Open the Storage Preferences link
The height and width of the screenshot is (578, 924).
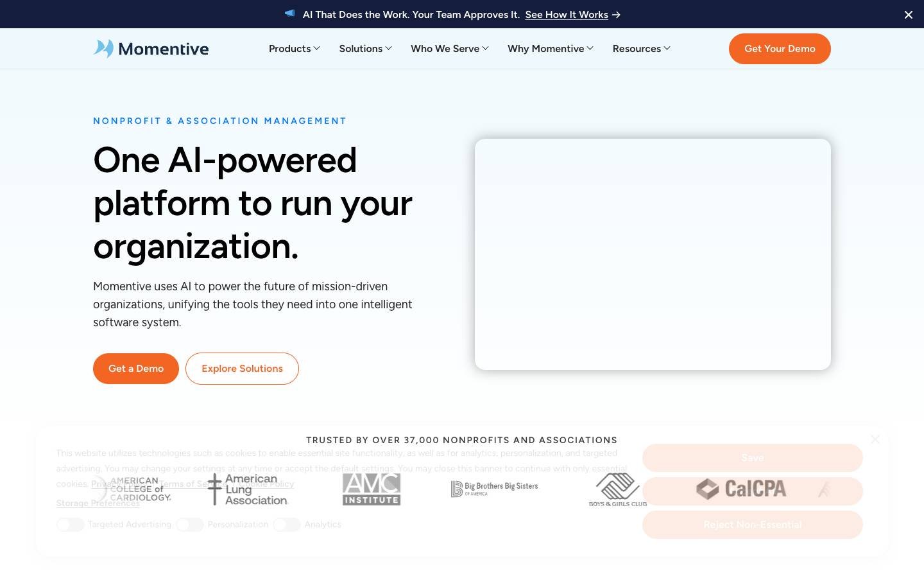point(98,504)
